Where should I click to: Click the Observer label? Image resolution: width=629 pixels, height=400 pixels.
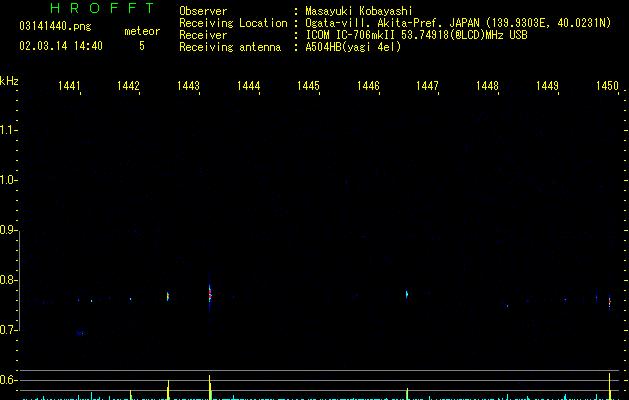pos(203,11)
